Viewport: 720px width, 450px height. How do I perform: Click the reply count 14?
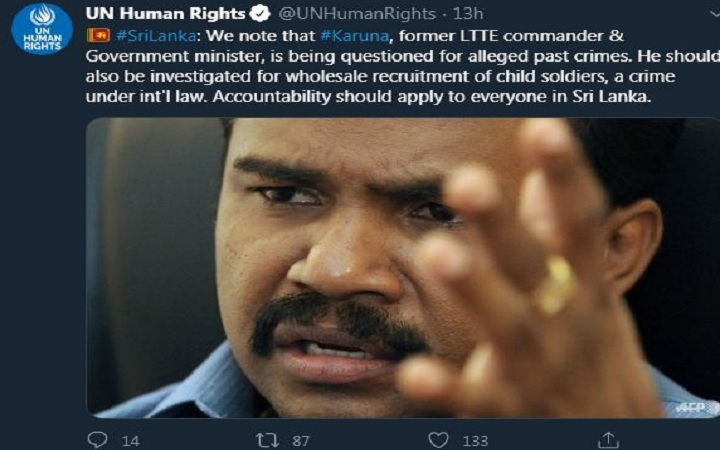tap(131, 441)
